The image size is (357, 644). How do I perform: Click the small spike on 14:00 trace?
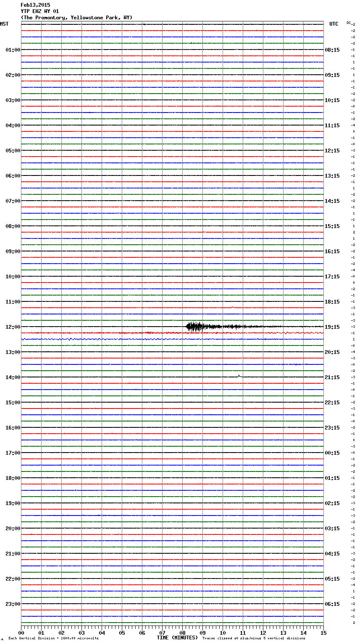coord(239,376)
